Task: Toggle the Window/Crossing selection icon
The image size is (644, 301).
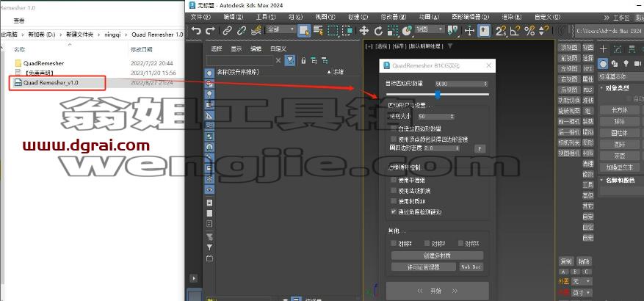Action: pyautogui.click(x=347, y=30)
